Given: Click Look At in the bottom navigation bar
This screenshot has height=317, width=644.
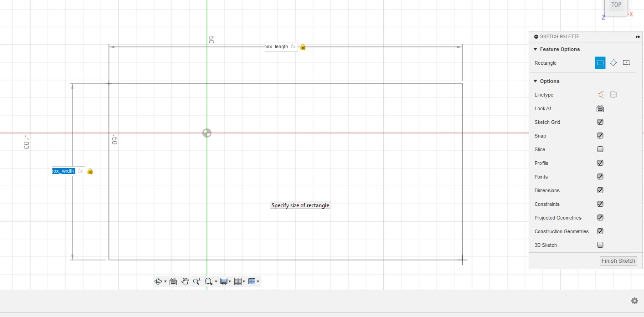Looking at the screenshot, I should 173,281.
